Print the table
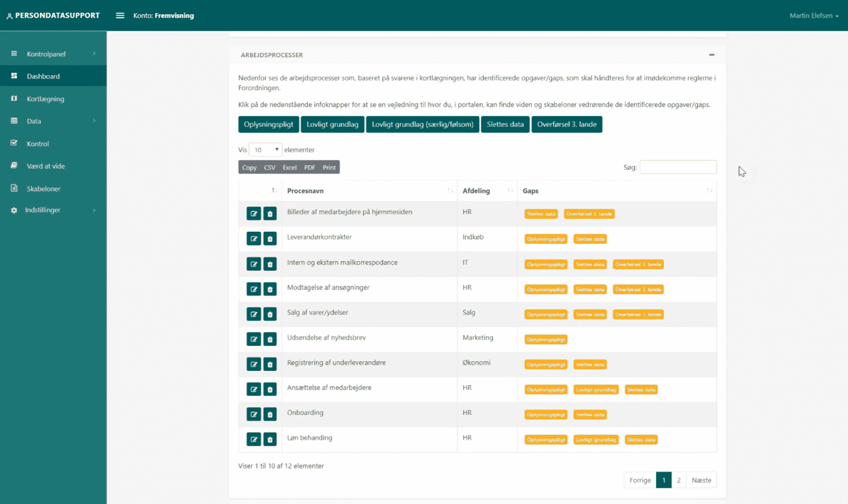This screenshot has height=504, width=848. [329, 168]
